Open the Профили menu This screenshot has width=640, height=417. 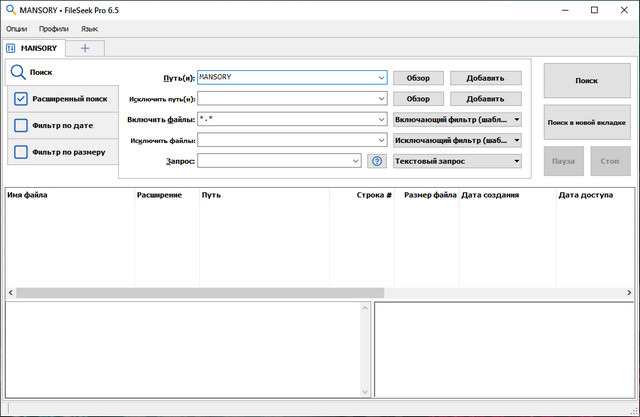pos(54,29)
